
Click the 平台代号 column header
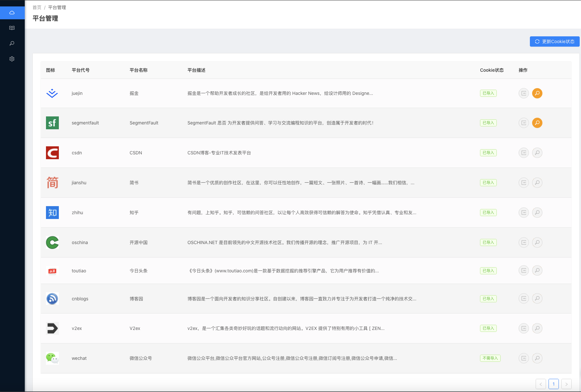(x=81, y=70)
